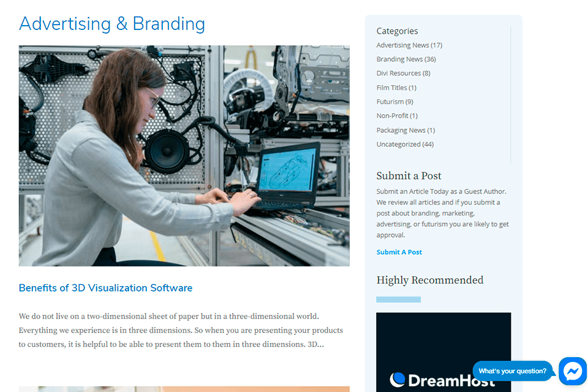The width and height of the screenshot is (588, 392).
Task: Click the Submit A Post link
Action: (399, 252)
